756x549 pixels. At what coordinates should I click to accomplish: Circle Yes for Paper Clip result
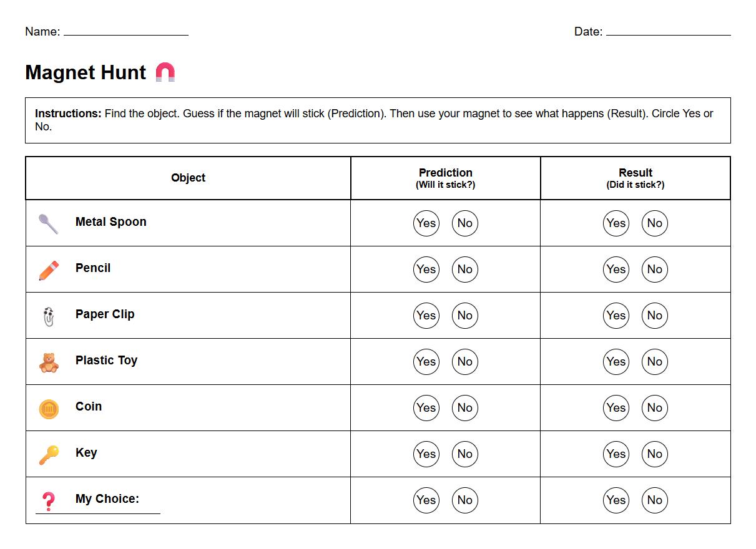coord(616,316)
